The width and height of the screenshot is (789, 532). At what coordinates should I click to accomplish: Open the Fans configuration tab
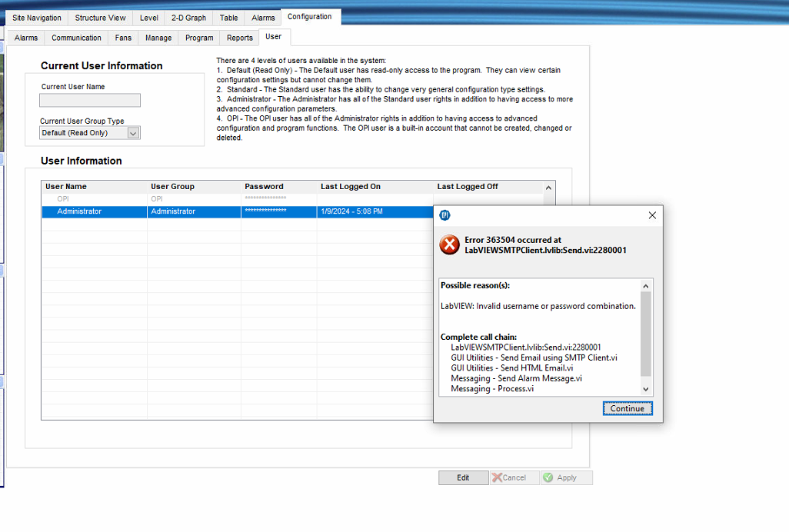122,37
